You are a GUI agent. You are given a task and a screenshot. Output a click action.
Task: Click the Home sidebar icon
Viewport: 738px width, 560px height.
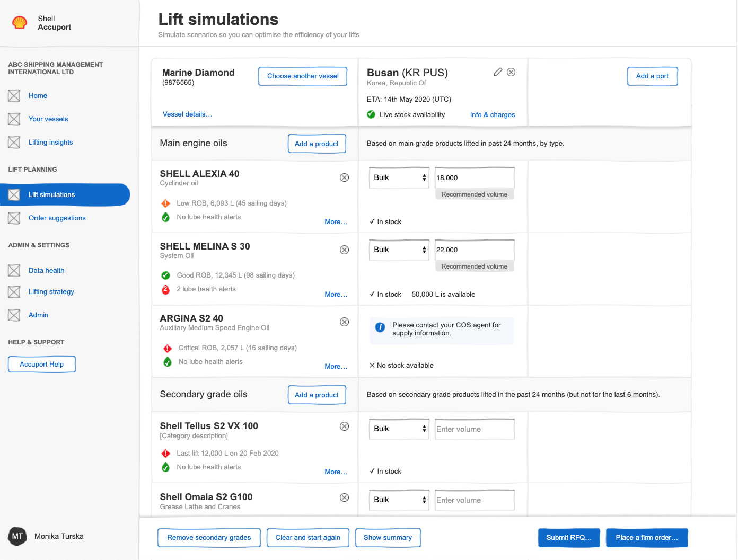click(x=14, y=96)
